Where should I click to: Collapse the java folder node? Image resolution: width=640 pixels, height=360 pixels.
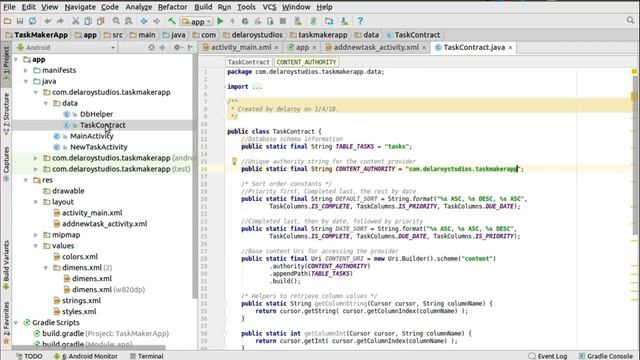26,82
